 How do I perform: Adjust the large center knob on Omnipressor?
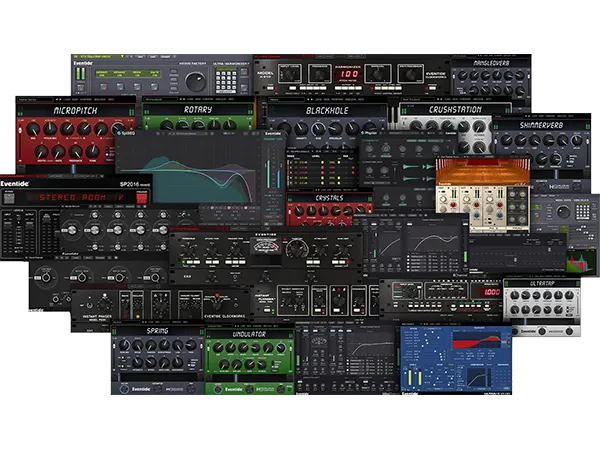pos(297,249)
